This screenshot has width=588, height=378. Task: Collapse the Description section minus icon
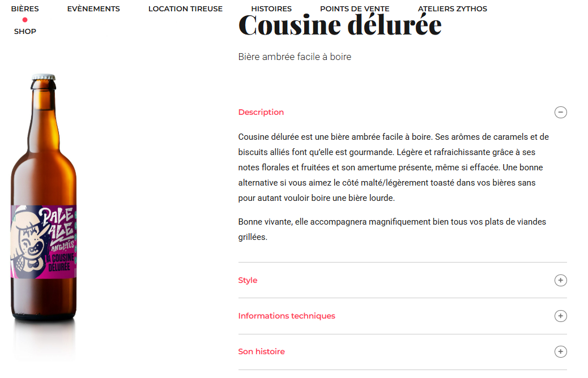pyautogui.click(x=560, y=113)
